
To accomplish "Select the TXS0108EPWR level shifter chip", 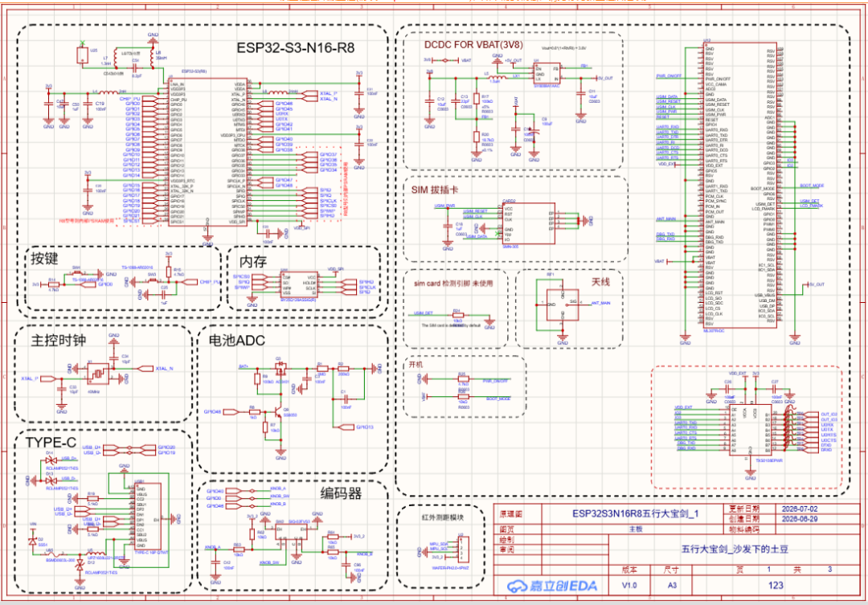I will point(751,430).
